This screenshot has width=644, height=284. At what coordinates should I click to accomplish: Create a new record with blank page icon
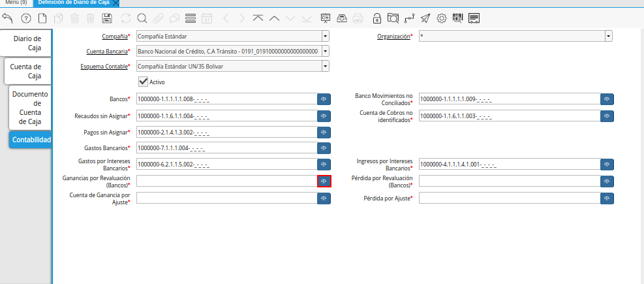42,18
